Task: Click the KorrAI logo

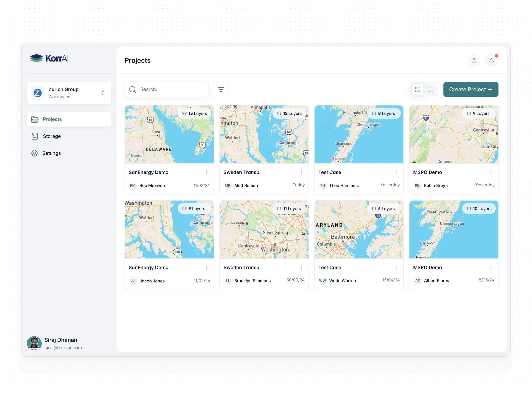Action: [49, 58]
